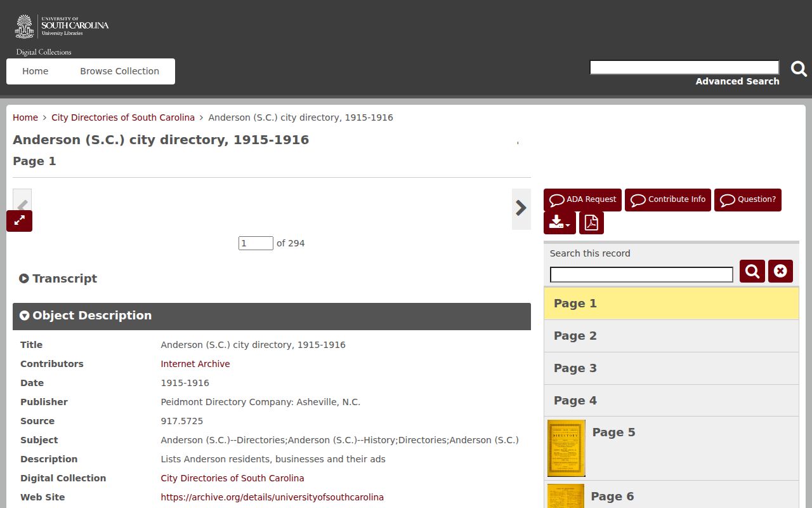Click the Advanced Search link
This screenshot has width=812, height=508.
tap(737, 81)
